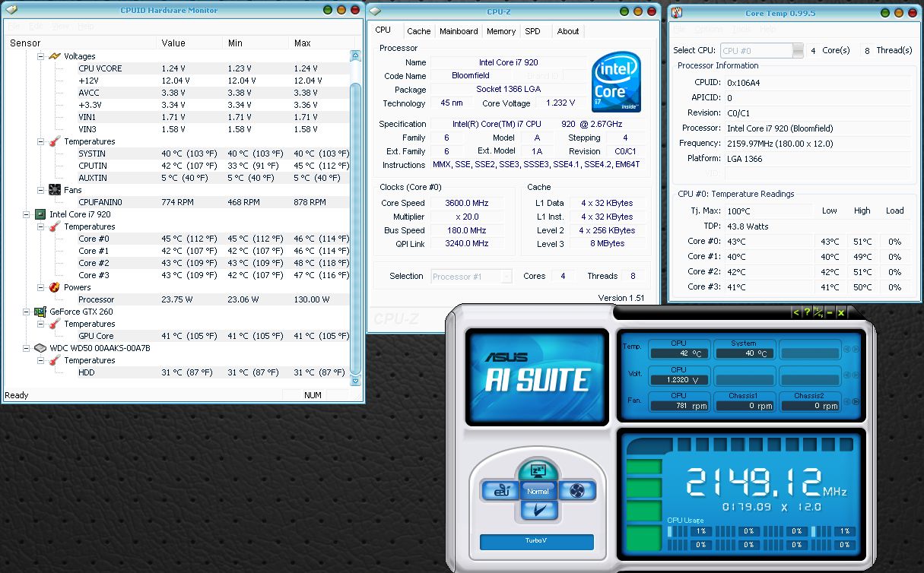Click the Hardware Monitor title bar app icon
This screenshot has width=924, height=573.
(13, 10)
